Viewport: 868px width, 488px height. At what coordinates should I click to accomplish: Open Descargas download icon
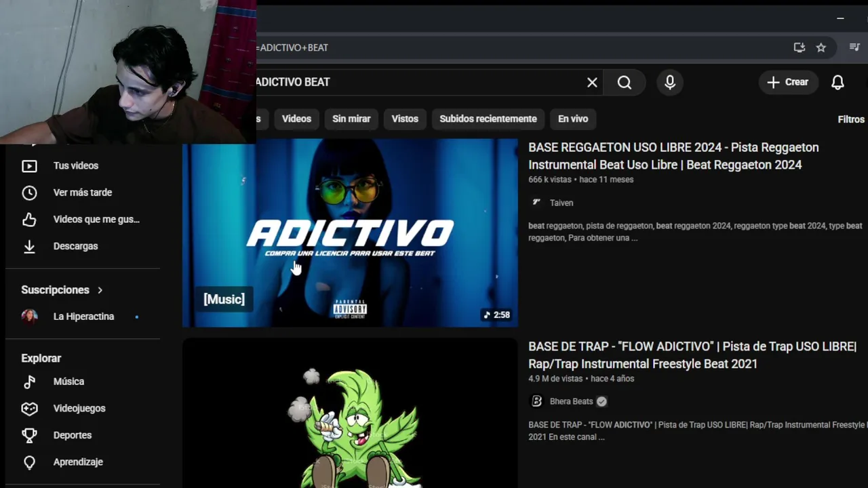29,247
